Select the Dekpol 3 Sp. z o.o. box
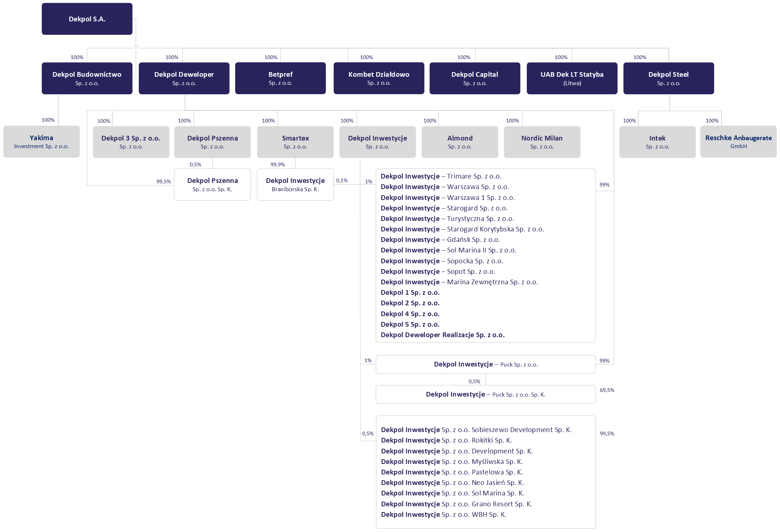 click(131, 142)
